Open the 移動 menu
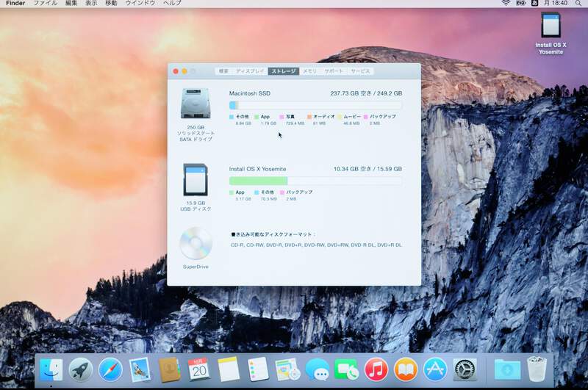 pyautogui.click(x=112, y=3)
